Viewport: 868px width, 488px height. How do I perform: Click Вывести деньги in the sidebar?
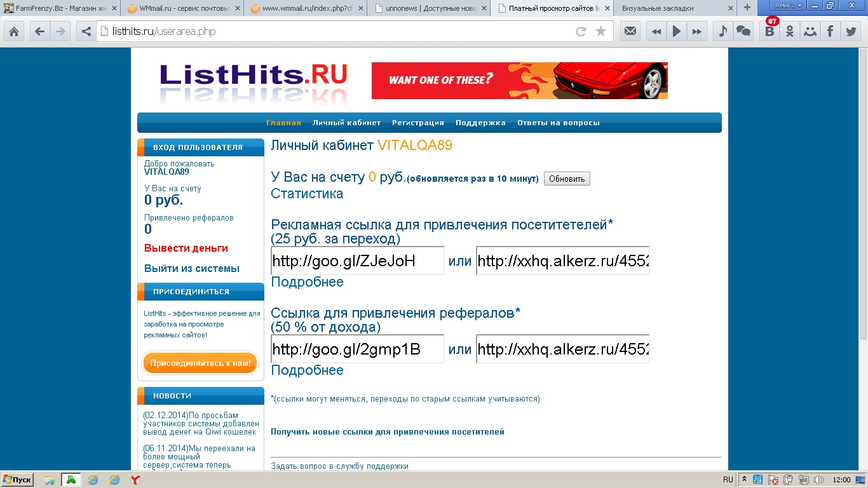[186, 248]
